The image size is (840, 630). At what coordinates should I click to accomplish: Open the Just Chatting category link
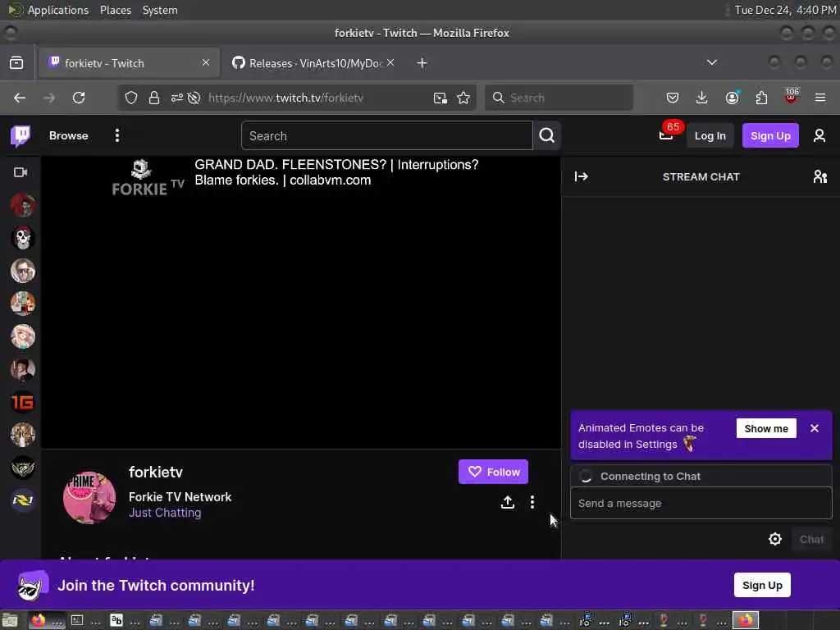coord(165,513)
